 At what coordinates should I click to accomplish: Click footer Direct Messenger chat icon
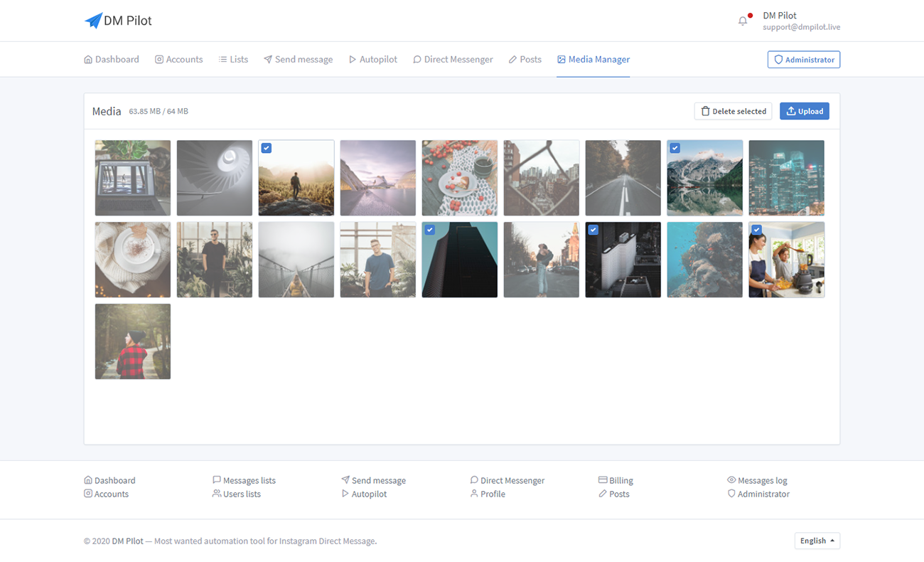(x=474, y=480)
